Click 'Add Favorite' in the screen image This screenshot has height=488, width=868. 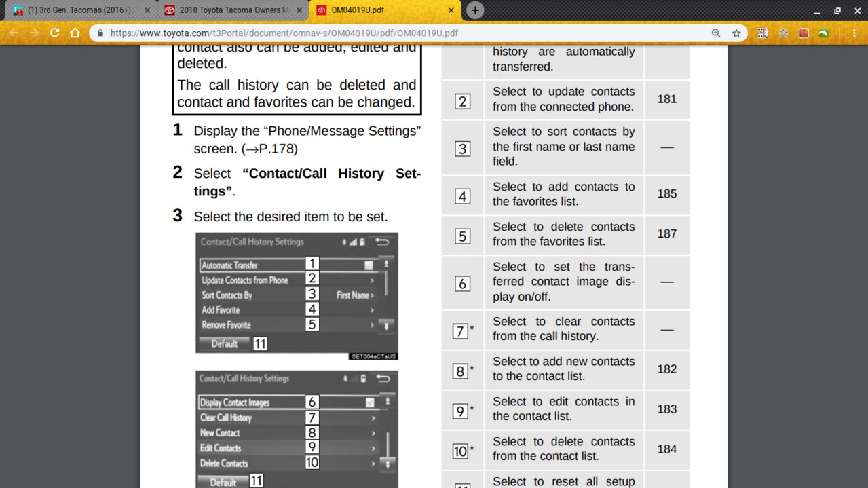[x=221, y=310]
